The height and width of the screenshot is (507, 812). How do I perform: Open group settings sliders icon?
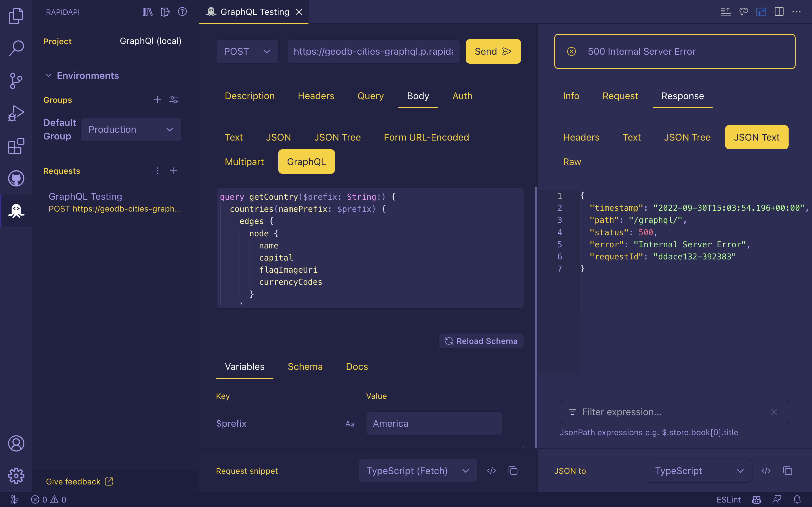coord(174,100)
